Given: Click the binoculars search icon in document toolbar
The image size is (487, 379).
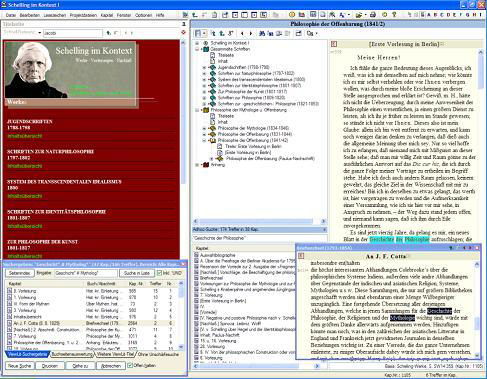Looking at the screenshot, I should (x=262, y=33).
